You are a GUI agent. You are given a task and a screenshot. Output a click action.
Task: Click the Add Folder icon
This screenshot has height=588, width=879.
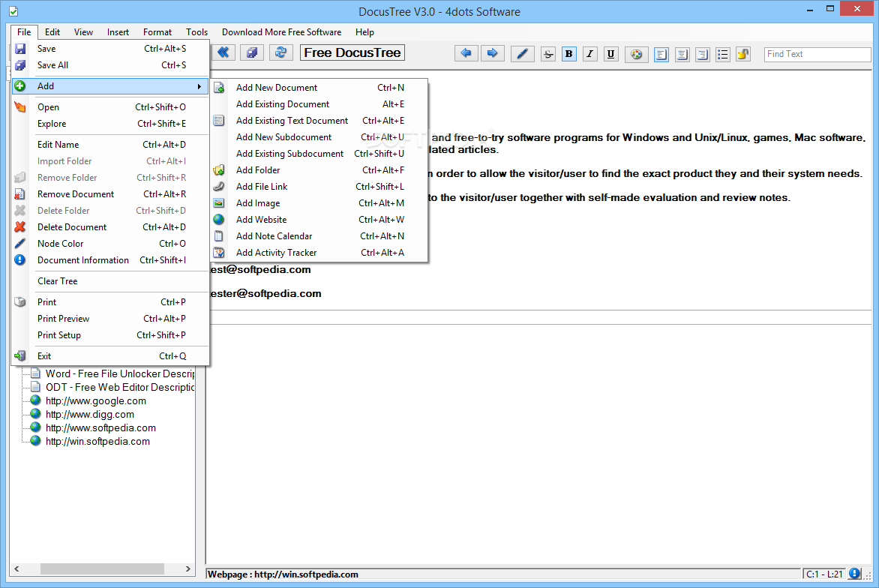click(x=219, y=169)
